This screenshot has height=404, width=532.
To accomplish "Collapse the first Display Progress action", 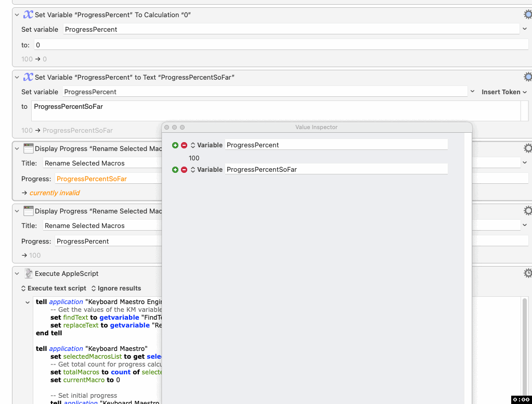I will (17, 149).
